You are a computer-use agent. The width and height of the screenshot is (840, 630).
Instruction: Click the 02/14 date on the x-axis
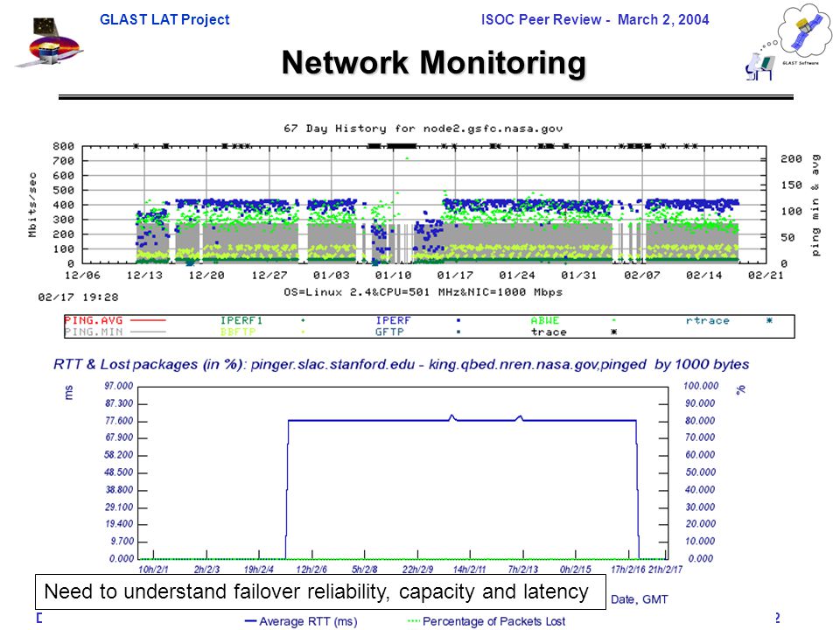click(x=703, y=276)
